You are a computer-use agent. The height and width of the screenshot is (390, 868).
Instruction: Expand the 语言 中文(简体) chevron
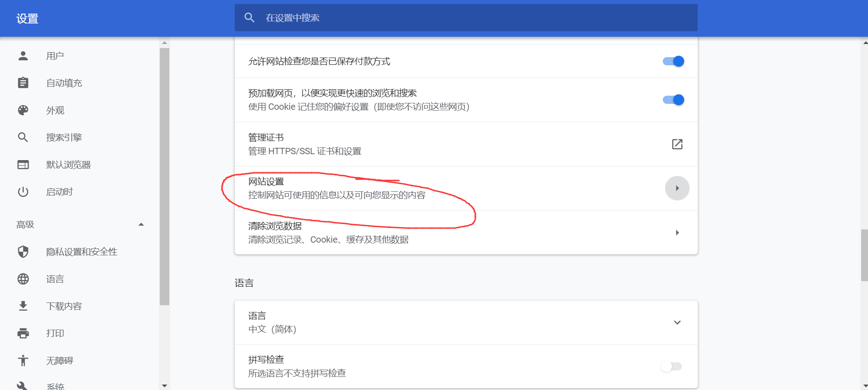[x=677, y=322]
